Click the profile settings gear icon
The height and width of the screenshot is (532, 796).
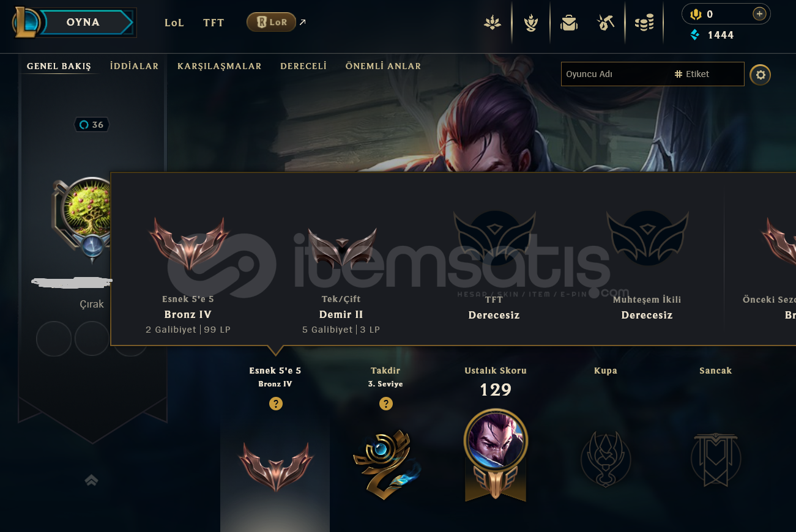coord(761,75)
